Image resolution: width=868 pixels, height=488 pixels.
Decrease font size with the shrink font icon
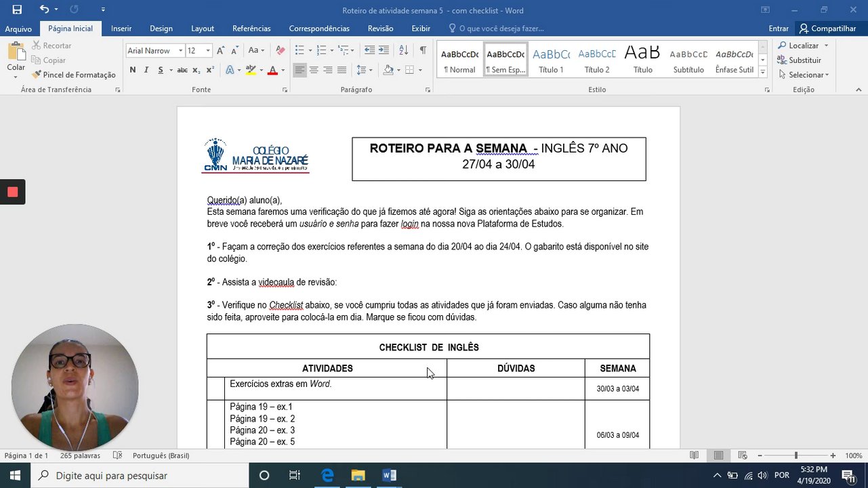coord(234,51)
